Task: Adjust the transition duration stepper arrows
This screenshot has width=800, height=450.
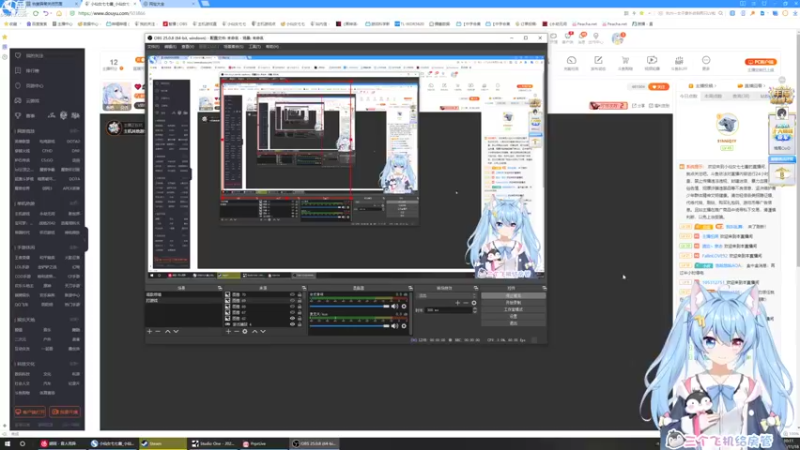Action: 475,310
